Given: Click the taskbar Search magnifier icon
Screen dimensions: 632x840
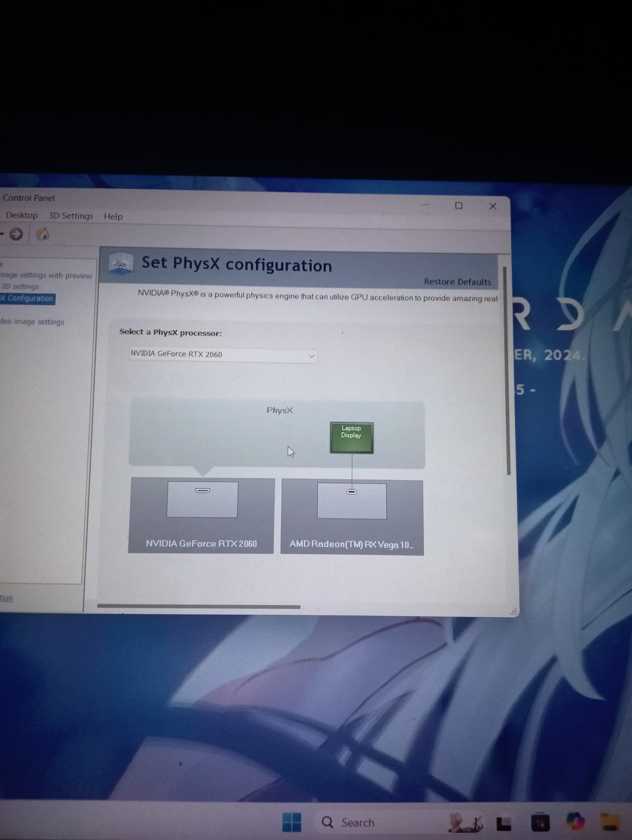Looking at the screenshot, I should [327, 822].
